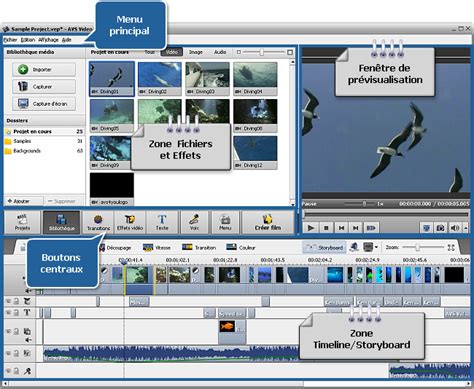Lock the audio mix track
The height and width of the screenshot is (389, 474).
pyautogui.click(x=16, y=353)
